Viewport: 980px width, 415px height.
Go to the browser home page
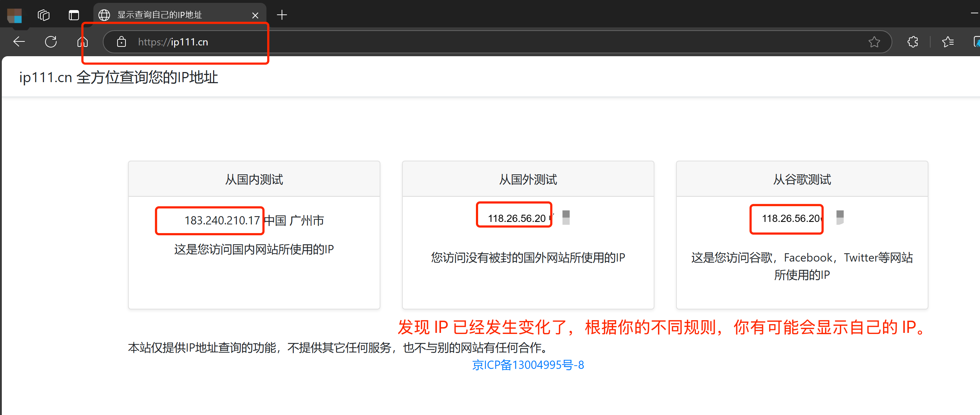coord(83,42)
